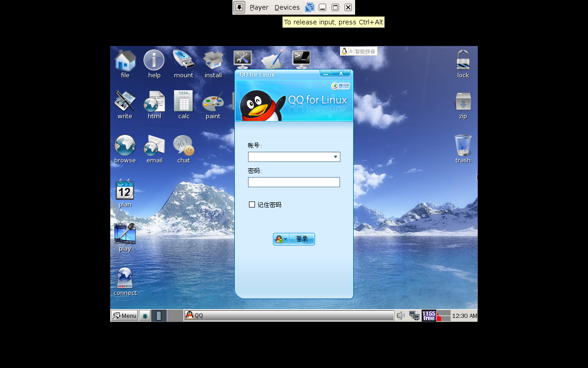This screenshot has width=588, height=368.
Task: Expand the 帐号 account dropdown arrow
Action: point(335,157)
